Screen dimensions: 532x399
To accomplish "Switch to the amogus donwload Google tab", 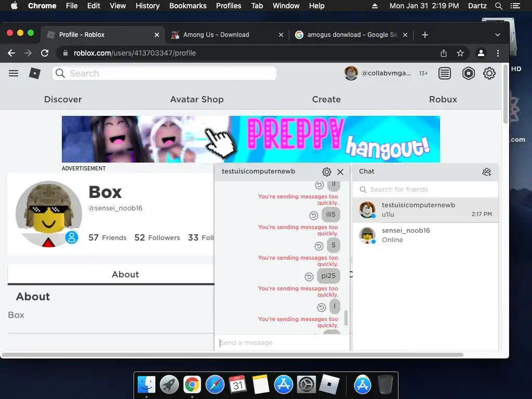I will [351, 35].
